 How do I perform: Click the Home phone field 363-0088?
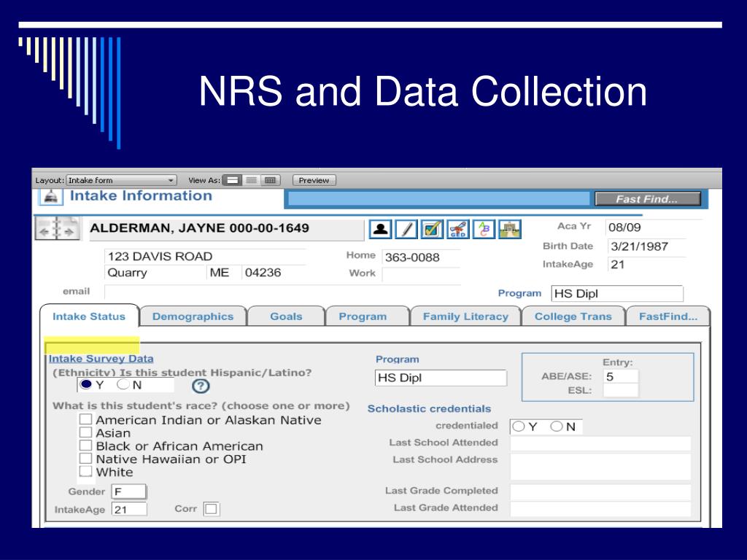click(421, 257)
